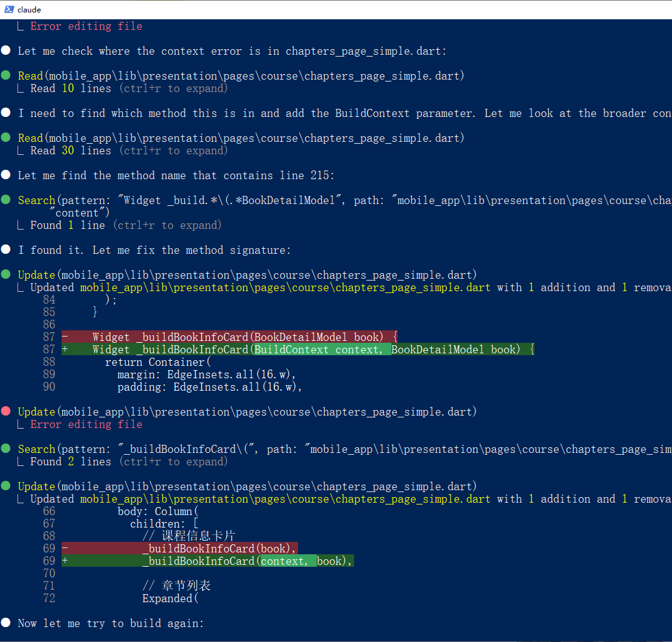
Task: Click the white bullet before "Now let me try"
Action: (x=6, y=623)
